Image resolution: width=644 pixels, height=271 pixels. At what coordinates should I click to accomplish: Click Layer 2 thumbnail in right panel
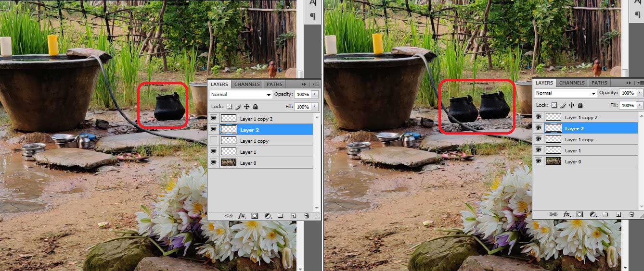point(554,128)
